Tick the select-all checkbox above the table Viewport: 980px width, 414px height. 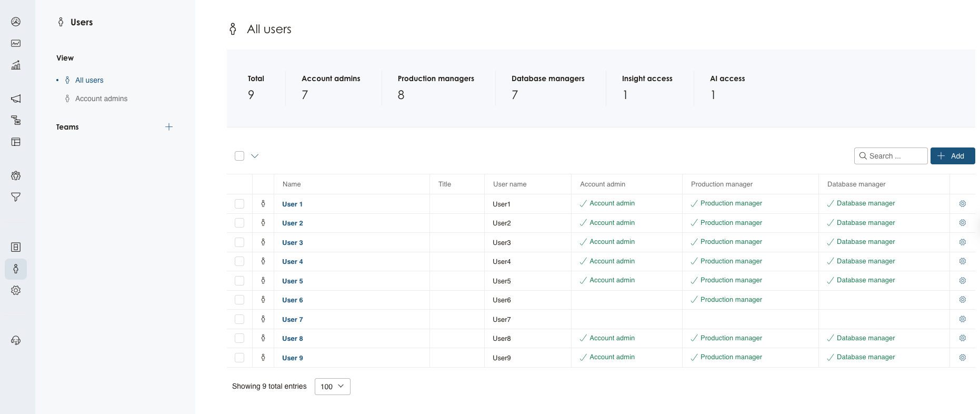(x=239, y=156)
